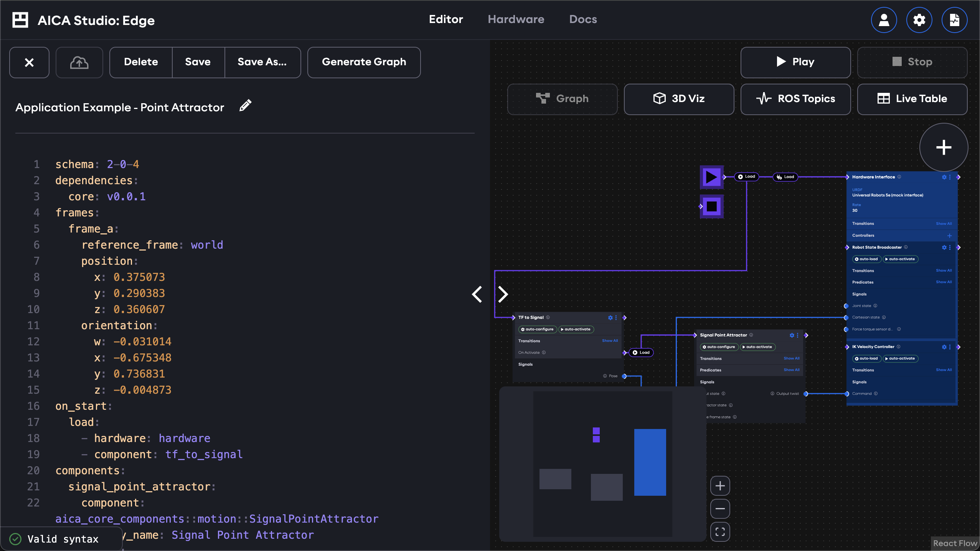This screenshot has height=551, width=980.
Task: Toggle auto-configure on Signal Point Attractor
Action: (719, 347)
